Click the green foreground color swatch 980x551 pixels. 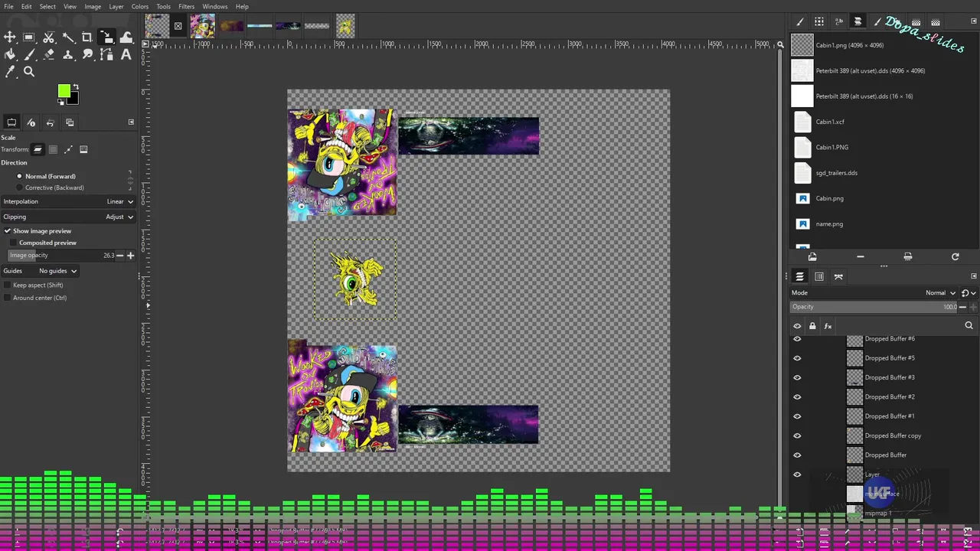point(64,92)
